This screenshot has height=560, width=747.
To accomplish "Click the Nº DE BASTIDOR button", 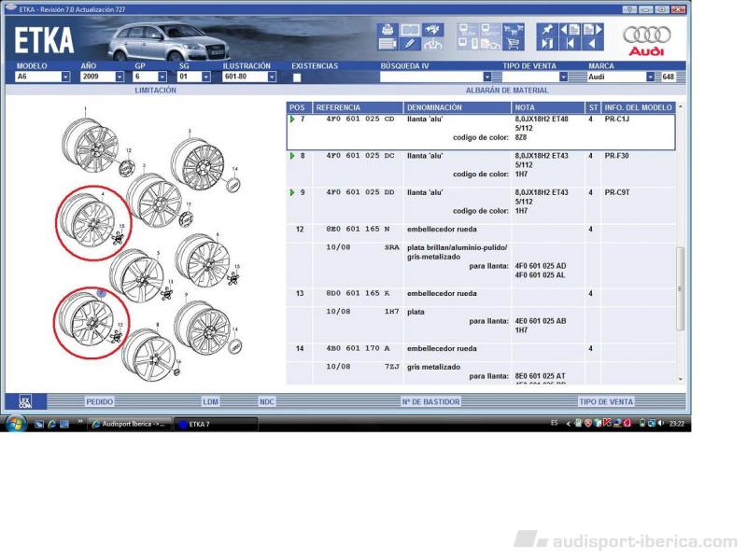I will (x=430, y=402).
